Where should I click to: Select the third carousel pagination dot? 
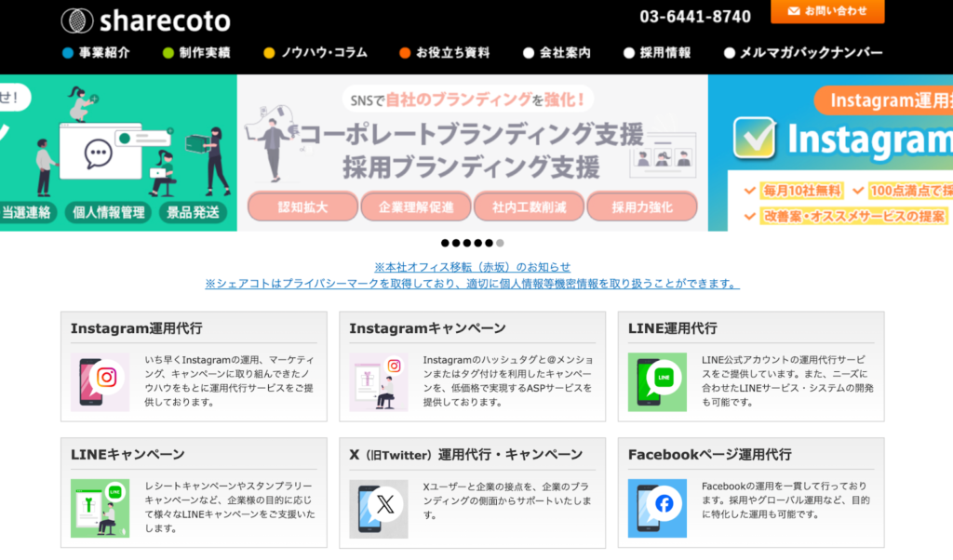pyautogui.click(x=467, y=243)
